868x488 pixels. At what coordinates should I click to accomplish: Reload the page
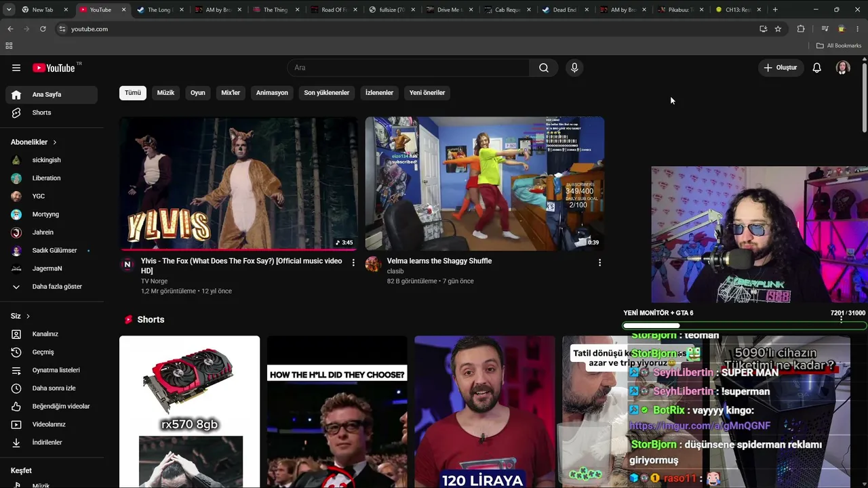coord(43,29)
